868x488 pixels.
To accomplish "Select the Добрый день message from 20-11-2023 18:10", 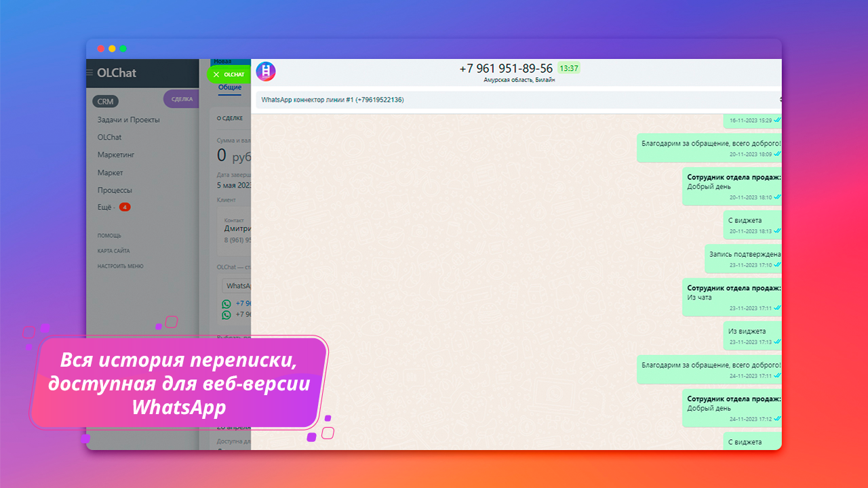I will [x=732, y=186].
